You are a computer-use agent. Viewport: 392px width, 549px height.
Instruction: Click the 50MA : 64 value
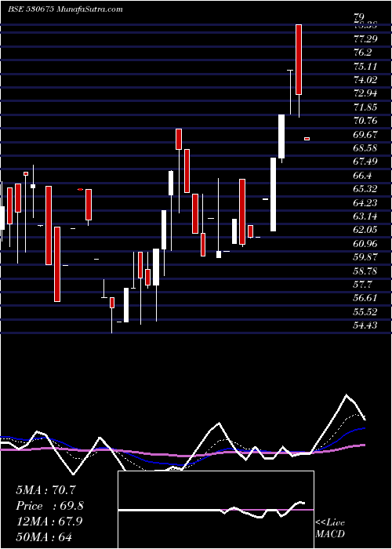[x=44, y=536]
